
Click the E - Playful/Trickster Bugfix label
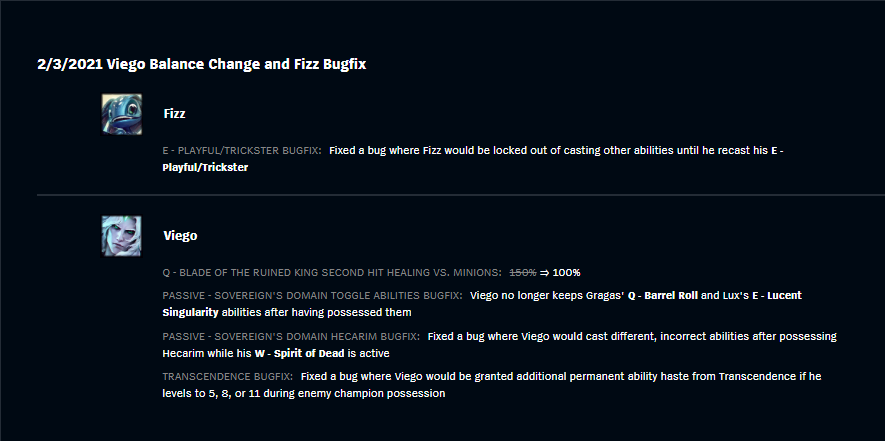tap(242, 151)
